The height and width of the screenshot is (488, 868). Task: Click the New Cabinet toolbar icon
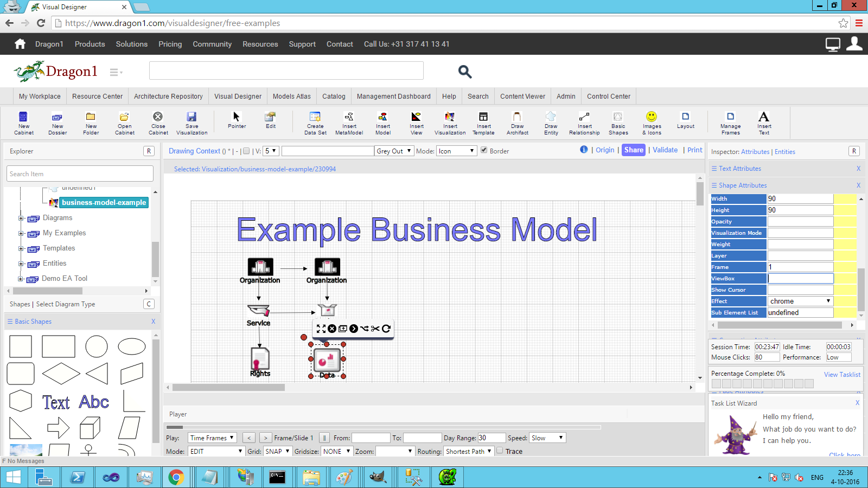pos(23,117)
